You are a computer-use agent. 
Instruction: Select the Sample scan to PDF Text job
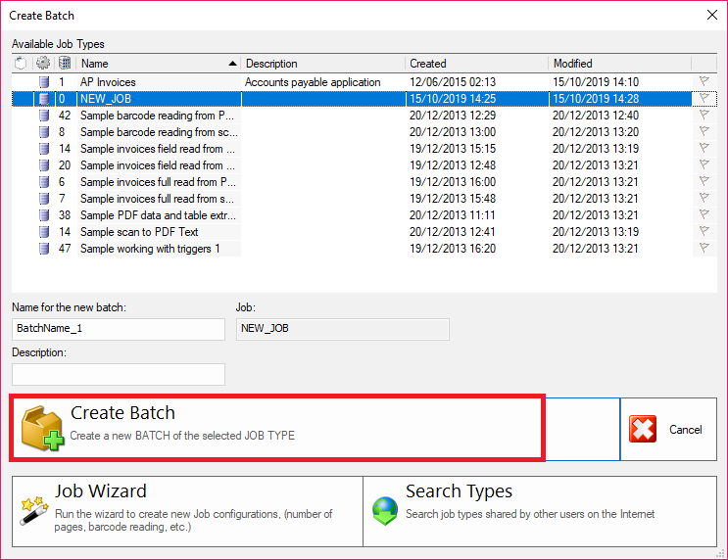(x=139, y=232)
